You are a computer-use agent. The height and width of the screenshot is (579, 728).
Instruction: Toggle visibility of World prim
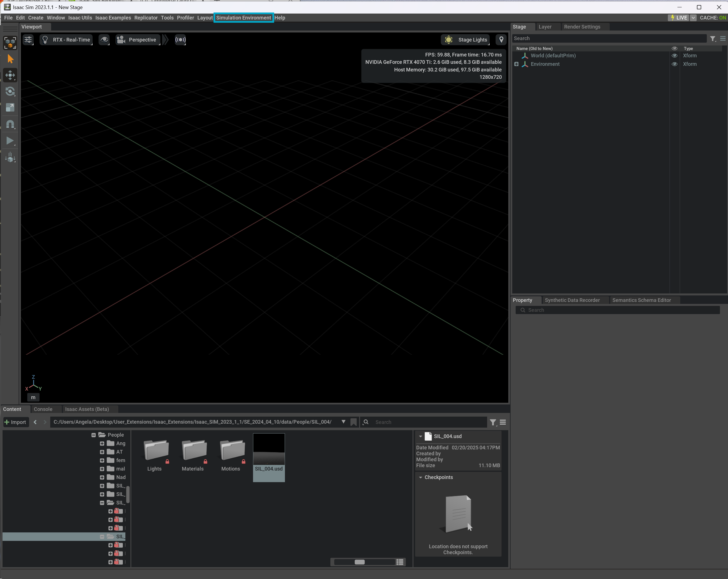point(674,56)
